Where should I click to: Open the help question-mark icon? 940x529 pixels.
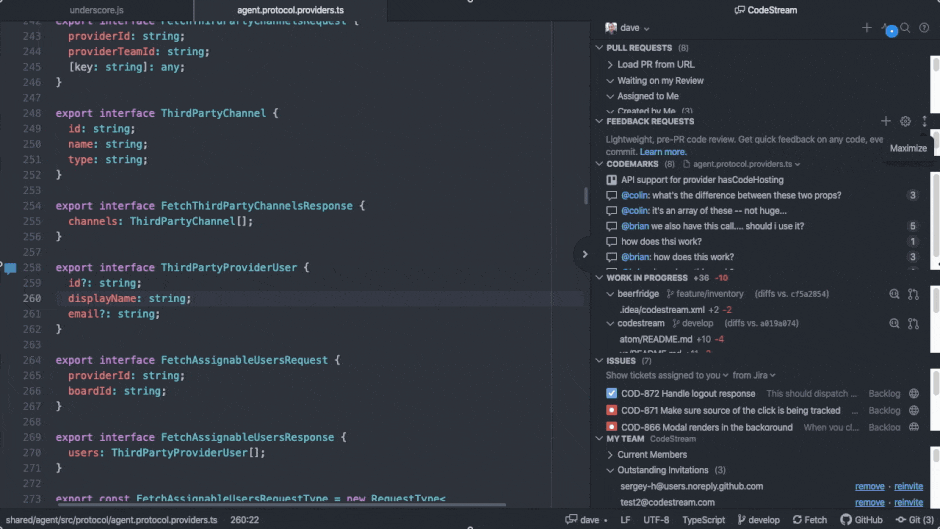point(924,28)
